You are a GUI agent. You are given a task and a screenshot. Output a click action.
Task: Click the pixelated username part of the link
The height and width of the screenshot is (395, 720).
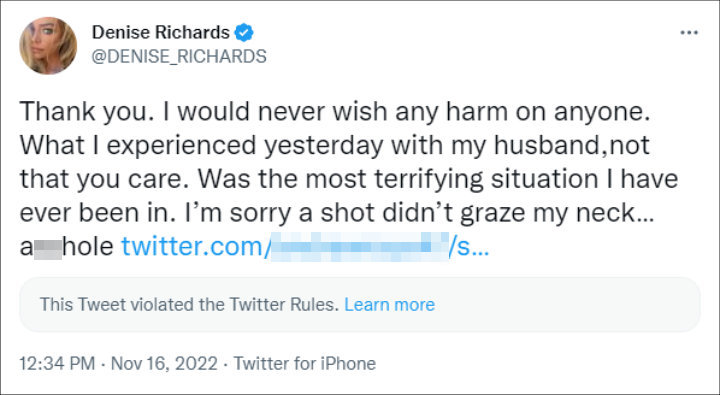coord(359,247)
